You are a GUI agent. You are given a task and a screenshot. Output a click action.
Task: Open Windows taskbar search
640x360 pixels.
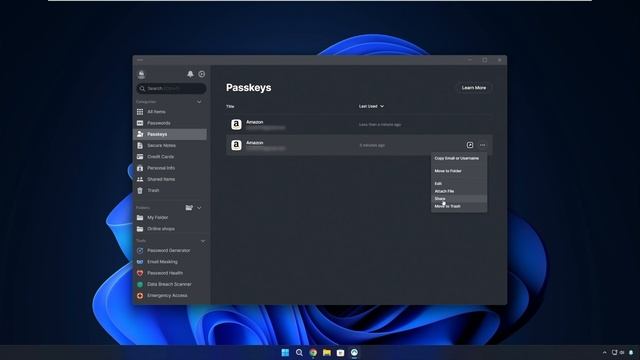coord(299,353)
